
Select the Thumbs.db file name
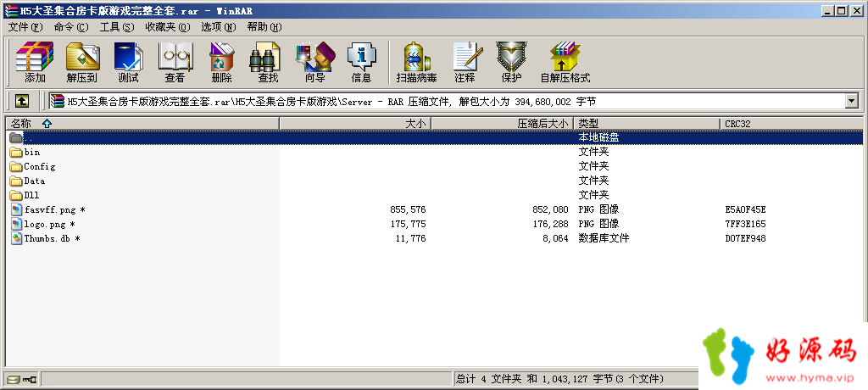[x=52, y=238]
